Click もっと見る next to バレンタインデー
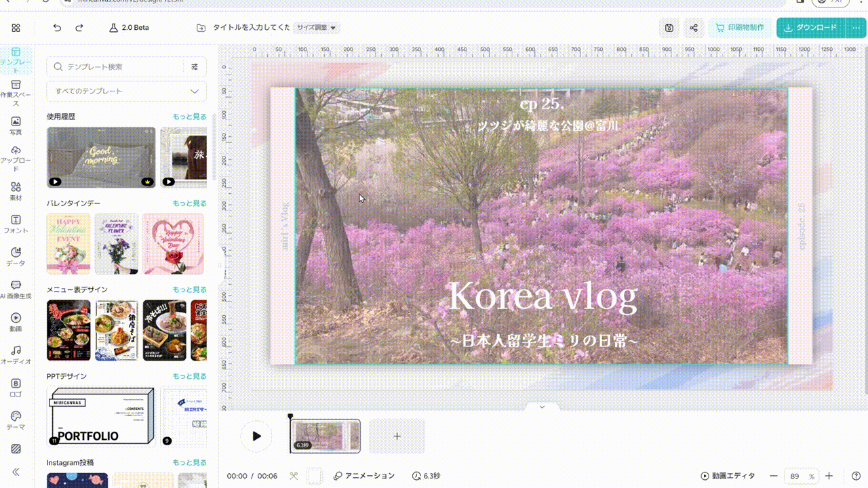 (189, 203)
